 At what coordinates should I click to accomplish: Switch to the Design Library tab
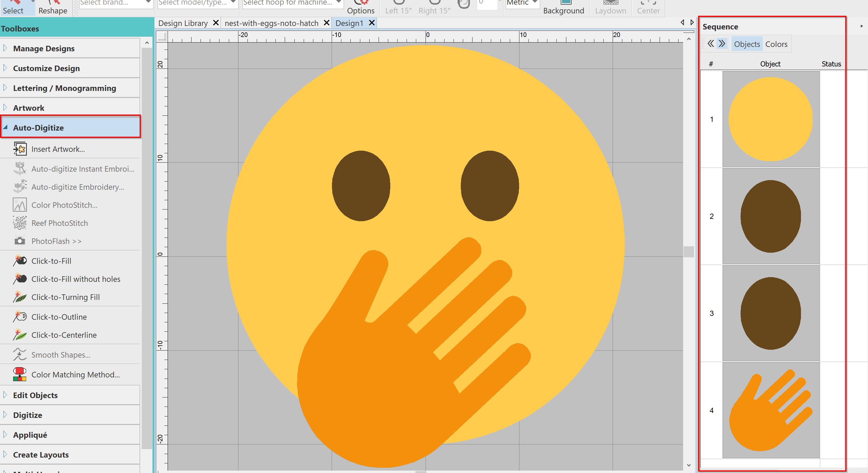(x=183, y=23)
